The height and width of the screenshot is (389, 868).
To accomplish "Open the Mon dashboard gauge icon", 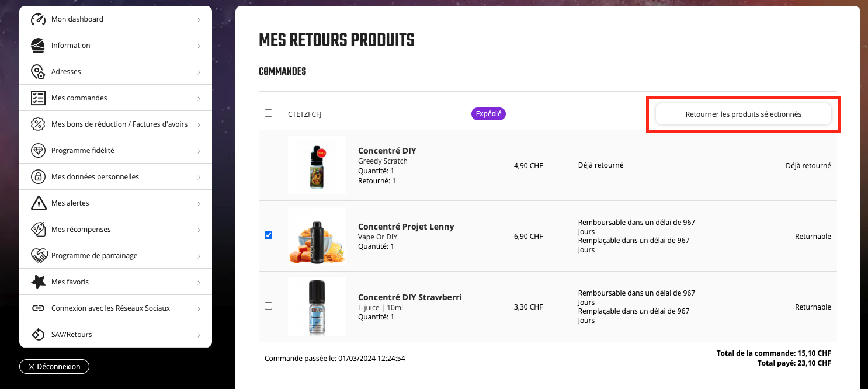I will coord(38,19).
